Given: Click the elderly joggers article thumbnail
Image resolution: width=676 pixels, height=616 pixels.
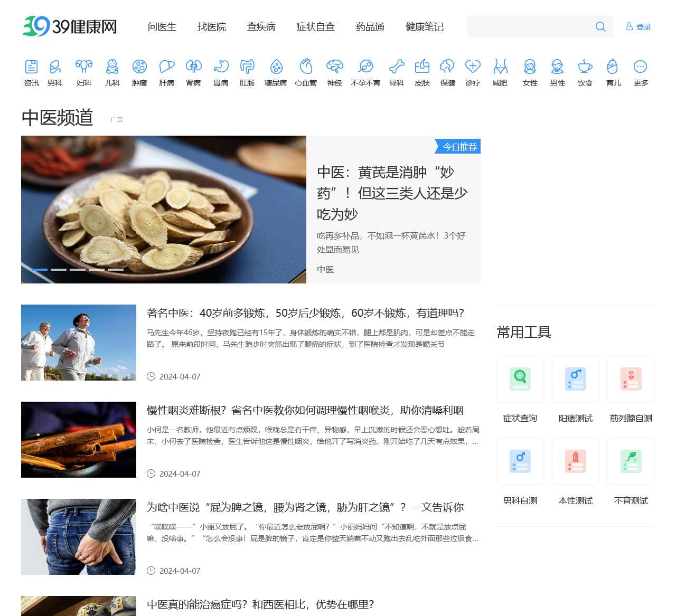Looking at the screenshot, I should coord(79,343).
